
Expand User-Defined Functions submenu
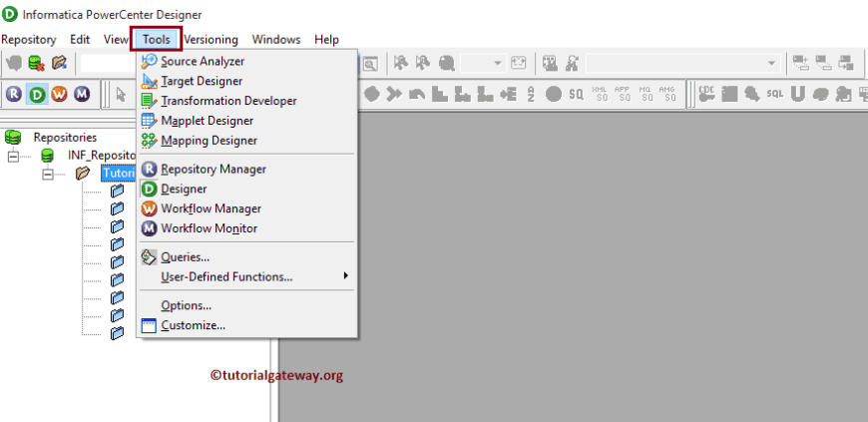click(x=247, y=276)
